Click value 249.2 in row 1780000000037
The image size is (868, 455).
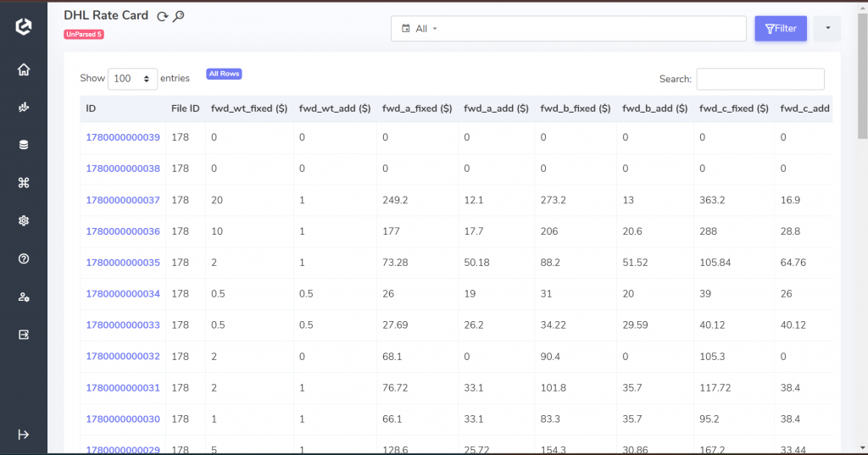pos(395,200)
